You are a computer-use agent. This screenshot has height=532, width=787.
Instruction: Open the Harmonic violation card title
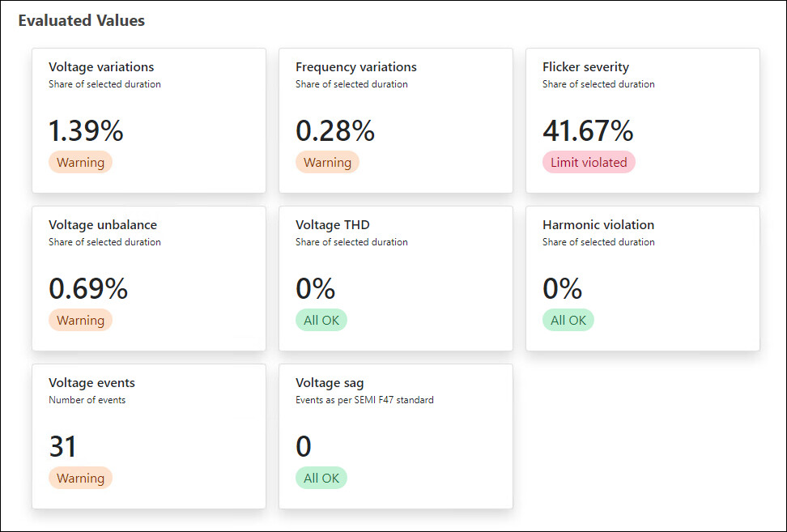point(598,225)
